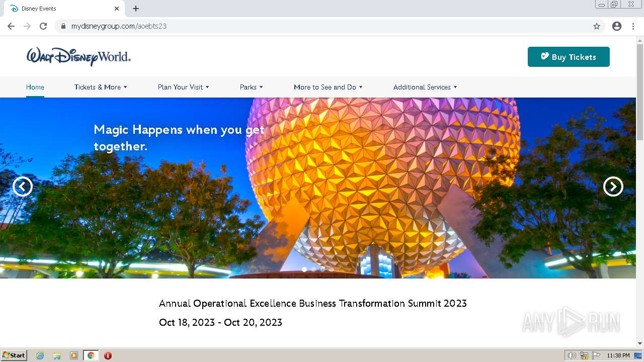The width and height of the screenshot is (644, 362).
Task: Click the Magic Happens when you get together headline
Action: coord(179,138)
